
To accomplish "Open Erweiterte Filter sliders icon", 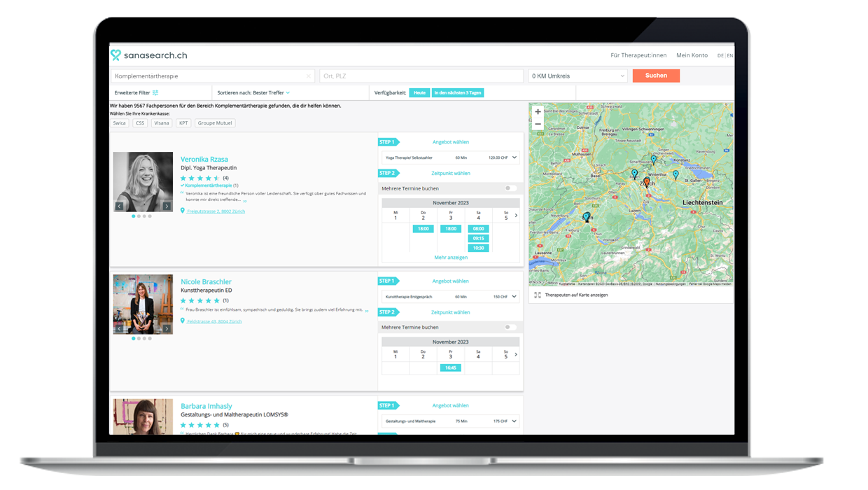I will click(x=155, y=92).
